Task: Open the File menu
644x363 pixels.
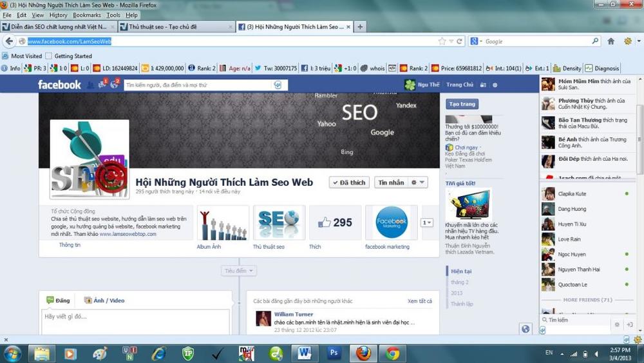Action: click(x=7, y=15)
